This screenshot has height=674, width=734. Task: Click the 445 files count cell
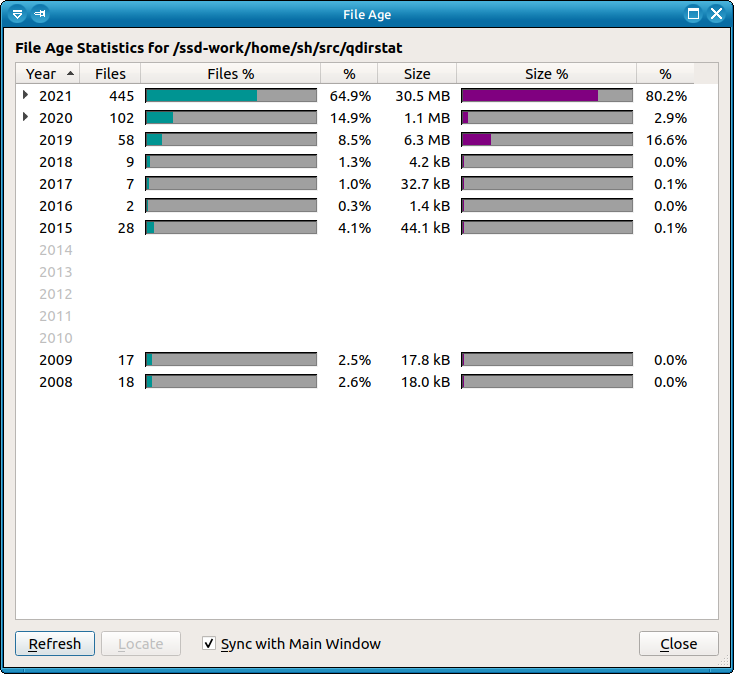(x=122, y=96)
